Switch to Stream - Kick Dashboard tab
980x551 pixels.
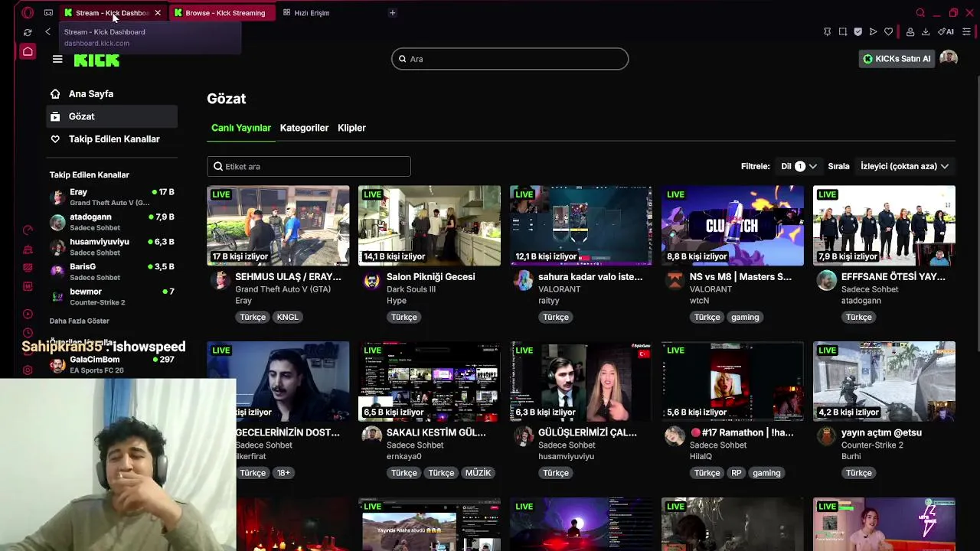[x=113, y=13]
